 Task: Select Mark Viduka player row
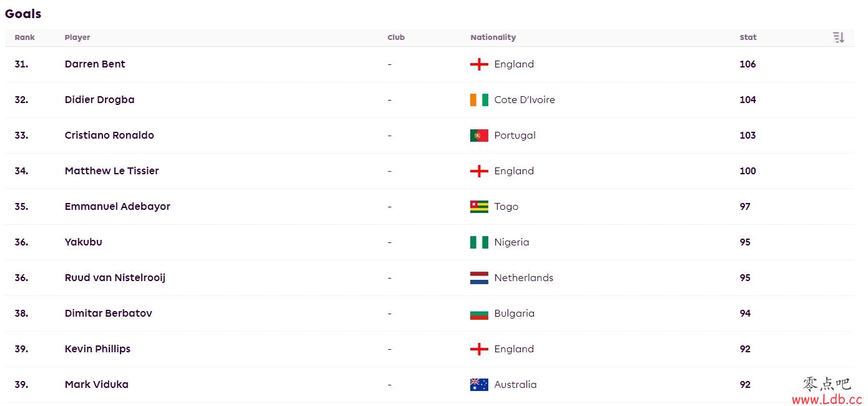point(430,385)
